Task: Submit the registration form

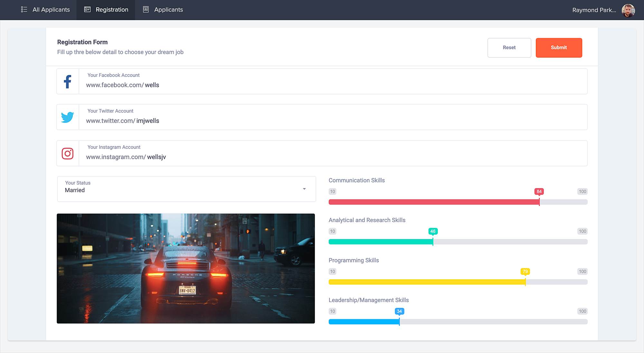Action: [559, 47]
